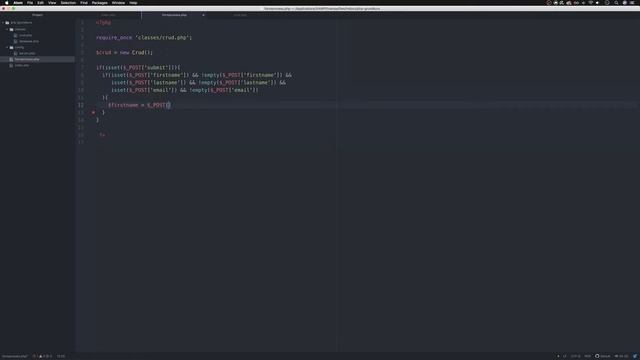The height and width of the screenshot is (360, 640).
Task: Open the Selection menu
Action: coord(68,2)
